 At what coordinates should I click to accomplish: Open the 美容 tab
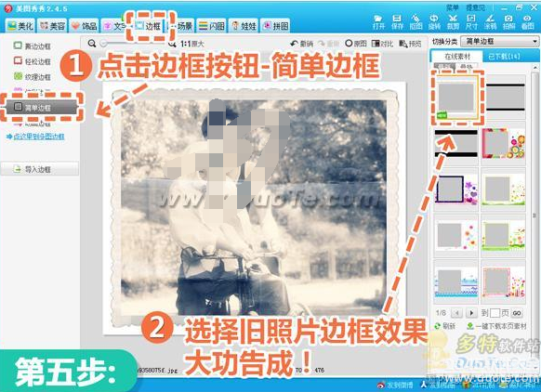click(x=53, y=26)
